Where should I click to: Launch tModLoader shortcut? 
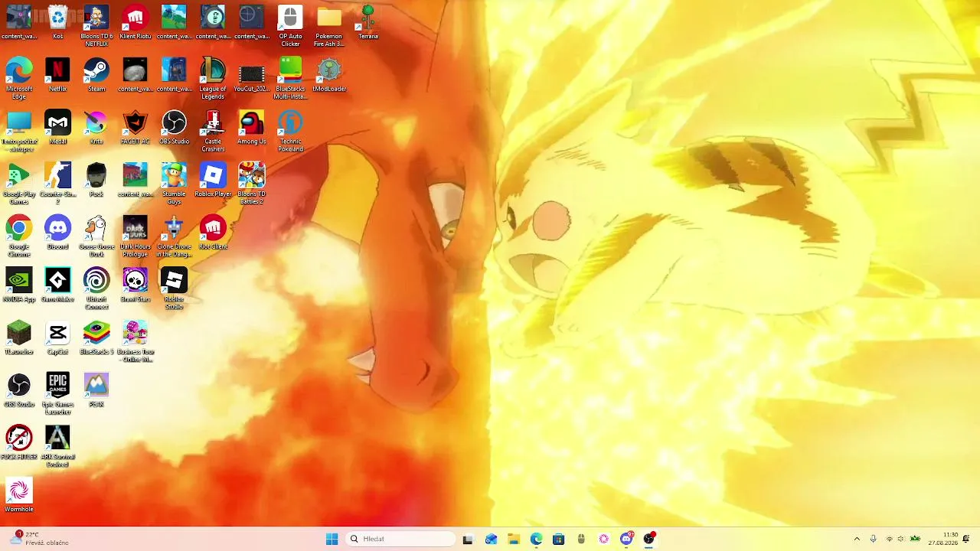(329, 76)
